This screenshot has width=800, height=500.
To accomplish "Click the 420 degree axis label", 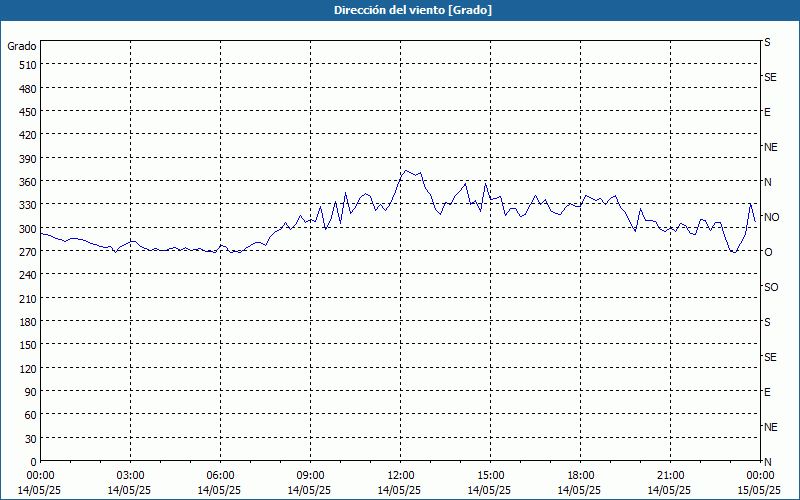I will (x=28, y=135).
